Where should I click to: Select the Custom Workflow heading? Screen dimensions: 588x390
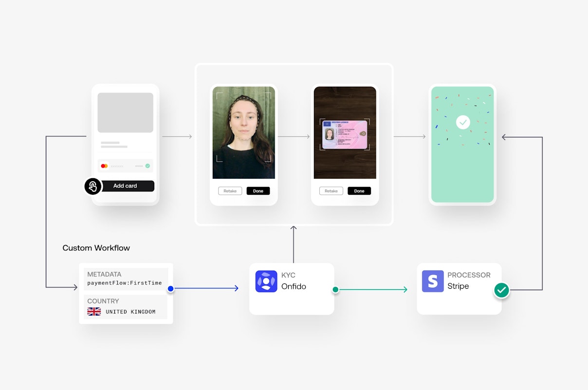pos(96,248)
